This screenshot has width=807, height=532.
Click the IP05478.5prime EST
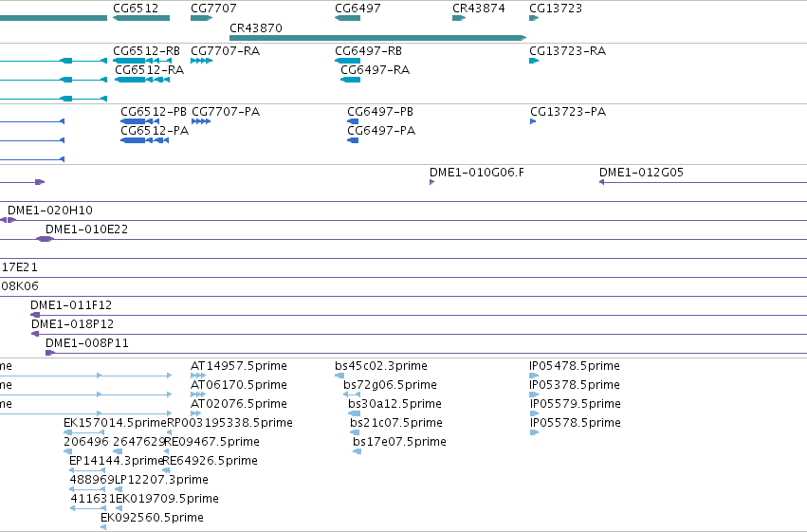[534, 376]
